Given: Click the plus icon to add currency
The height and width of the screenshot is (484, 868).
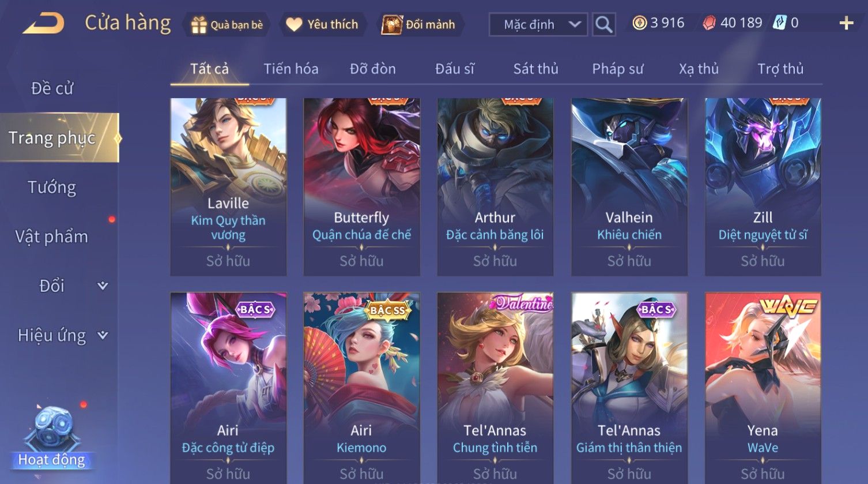Looking at the screenshot, I should point(846,24).
